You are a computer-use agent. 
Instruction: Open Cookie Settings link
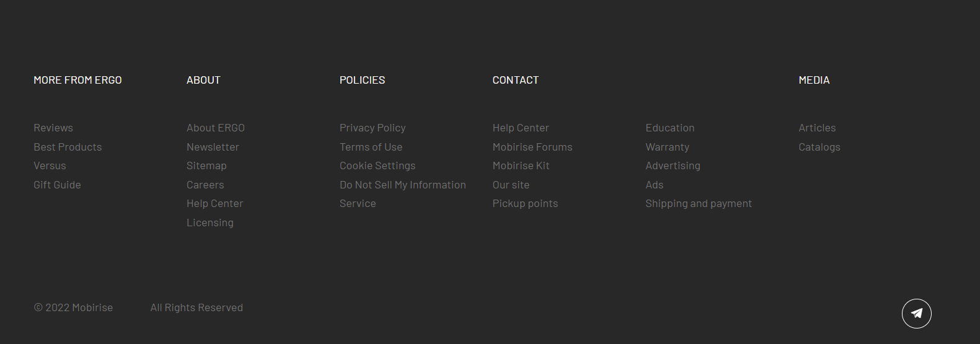pyautogui.click(x=377, y=165)
